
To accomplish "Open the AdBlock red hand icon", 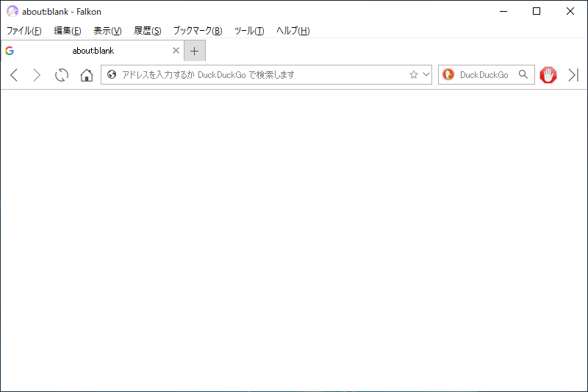I will [548, 75].
